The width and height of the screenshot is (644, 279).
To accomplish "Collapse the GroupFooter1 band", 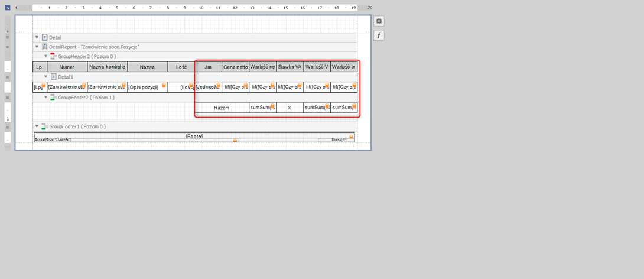I will (37, 126).
